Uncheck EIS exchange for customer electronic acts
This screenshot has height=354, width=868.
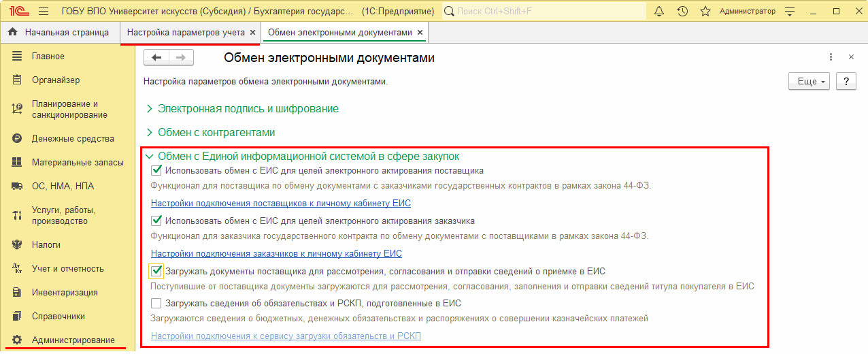click(x=156, y=221)
